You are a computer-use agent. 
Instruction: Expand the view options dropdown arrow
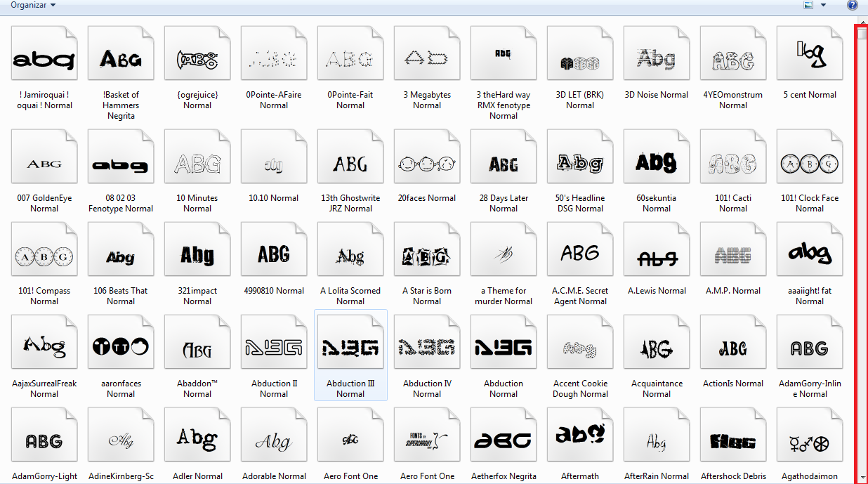(823, 5)
